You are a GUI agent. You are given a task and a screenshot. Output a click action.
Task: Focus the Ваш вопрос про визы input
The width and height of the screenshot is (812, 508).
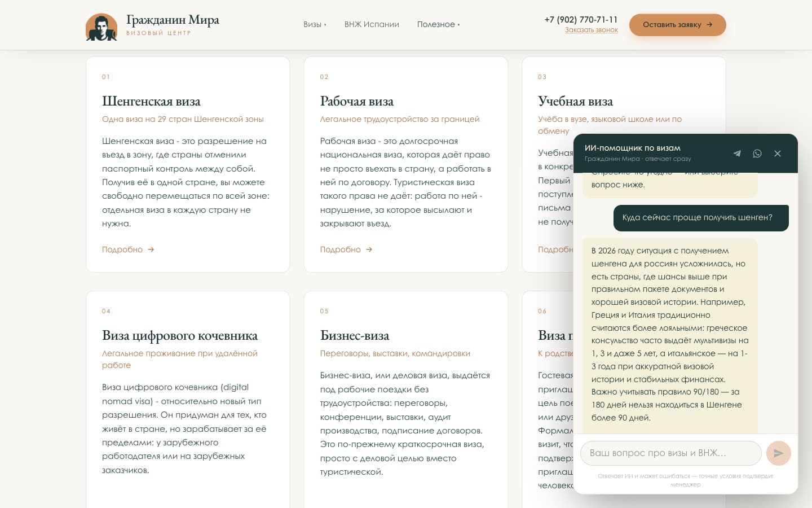click(671, 453)
